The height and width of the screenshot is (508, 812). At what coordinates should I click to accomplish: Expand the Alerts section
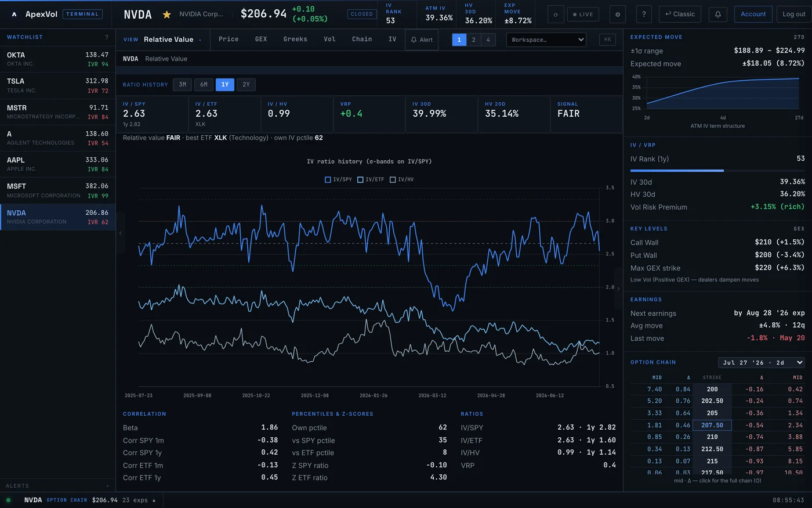click(57, 486)
